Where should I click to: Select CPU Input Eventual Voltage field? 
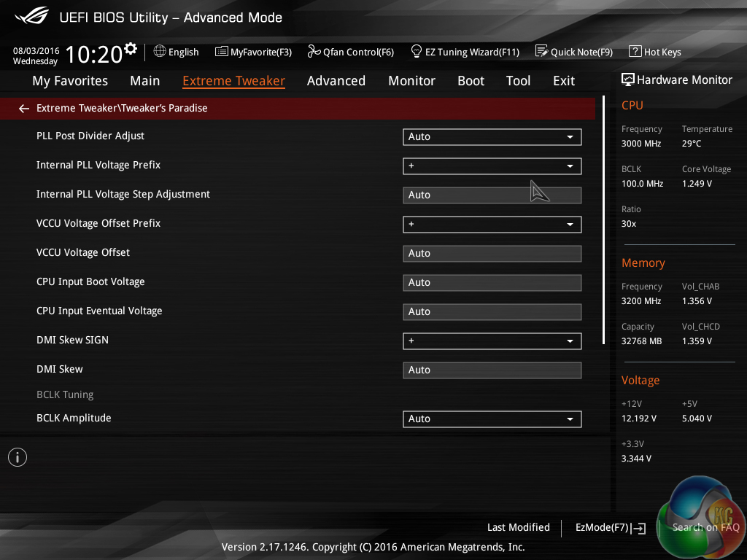(x=492, y=311)
